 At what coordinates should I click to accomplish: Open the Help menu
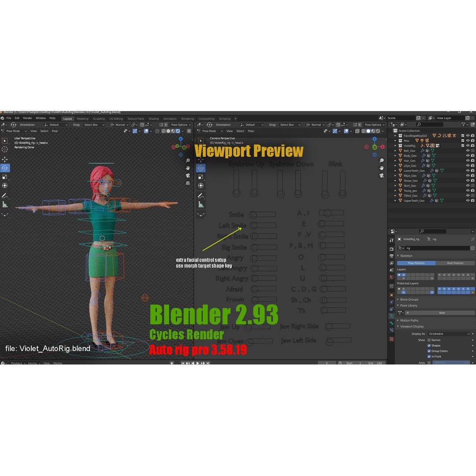[x=52, y=118]
